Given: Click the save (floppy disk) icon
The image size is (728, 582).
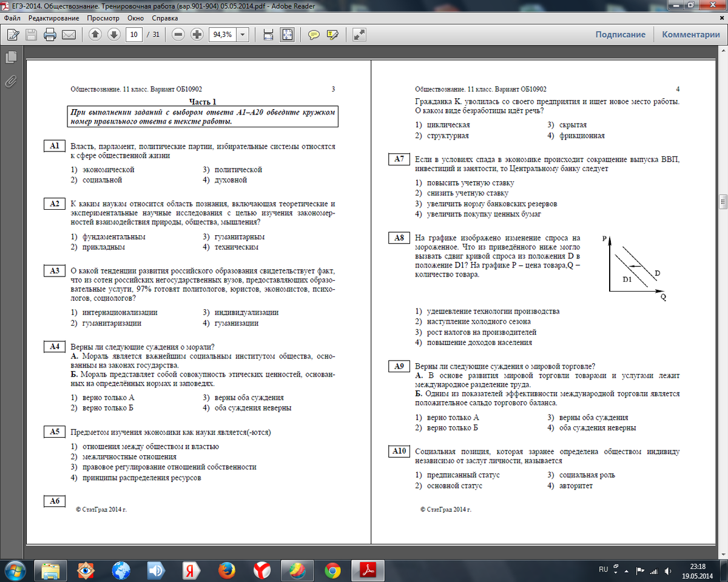Looking at the screenshot, I should coord(32,35).
